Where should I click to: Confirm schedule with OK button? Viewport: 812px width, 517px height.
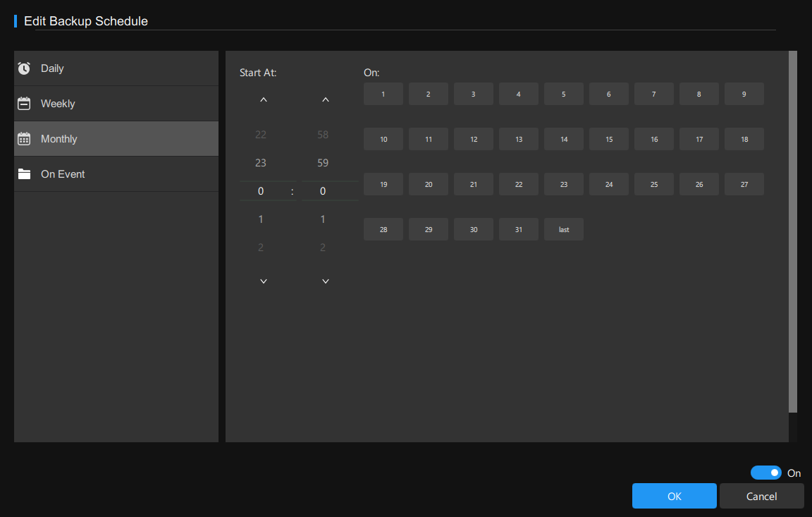pyautogui.click(x=674, y=496)
